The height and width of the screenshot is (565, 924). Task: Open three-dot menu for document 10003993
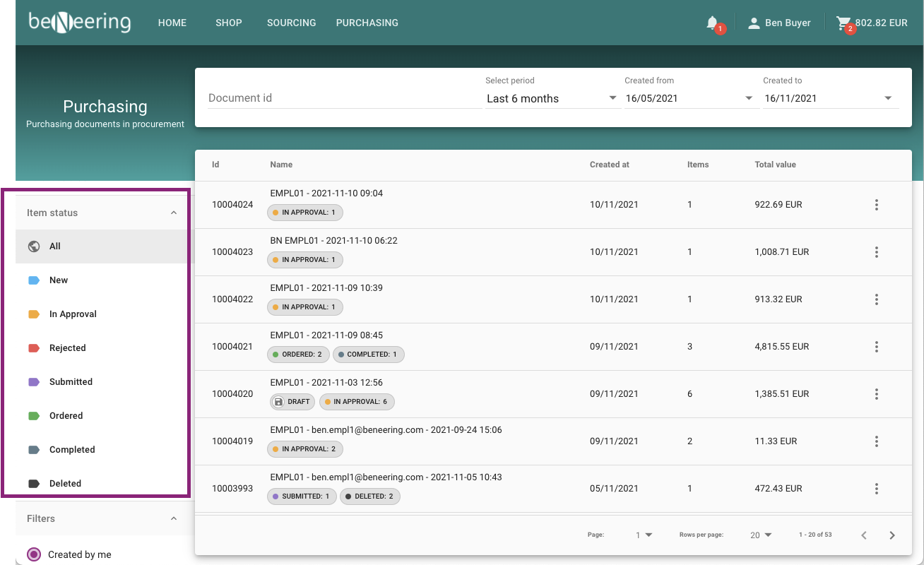(x=876, y=489)
